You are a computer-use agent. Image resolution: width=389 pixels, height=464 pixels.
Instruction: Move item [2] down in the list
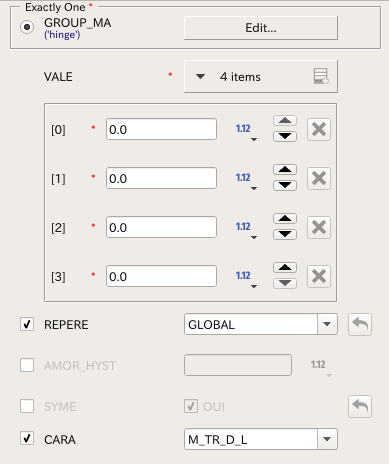coord(285,234)
